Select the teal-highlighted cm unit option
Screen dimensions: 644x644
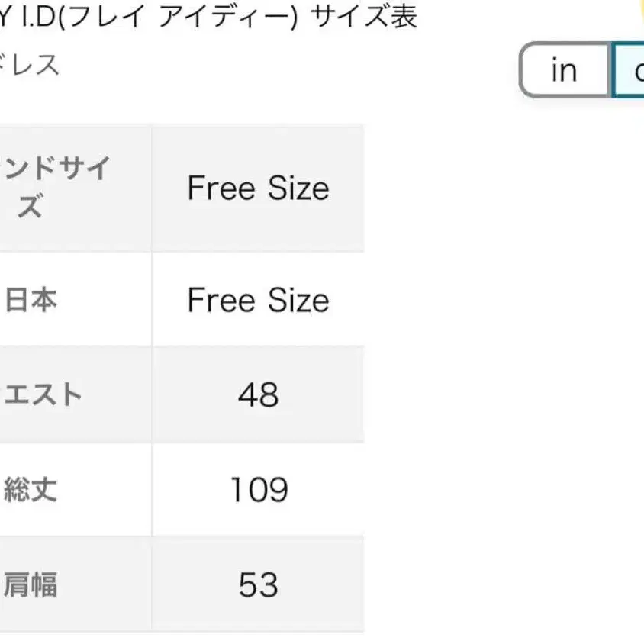630,70
